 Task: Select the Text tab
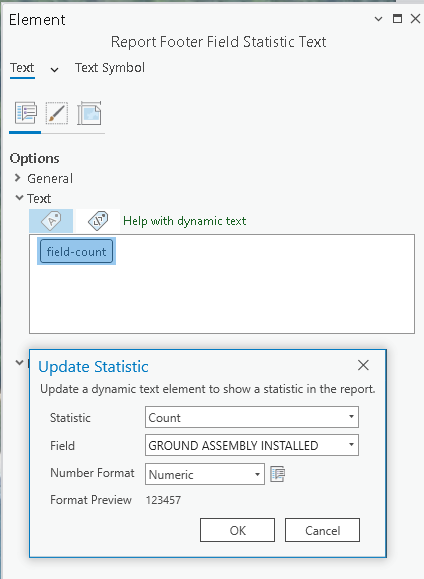coord(22,68)
